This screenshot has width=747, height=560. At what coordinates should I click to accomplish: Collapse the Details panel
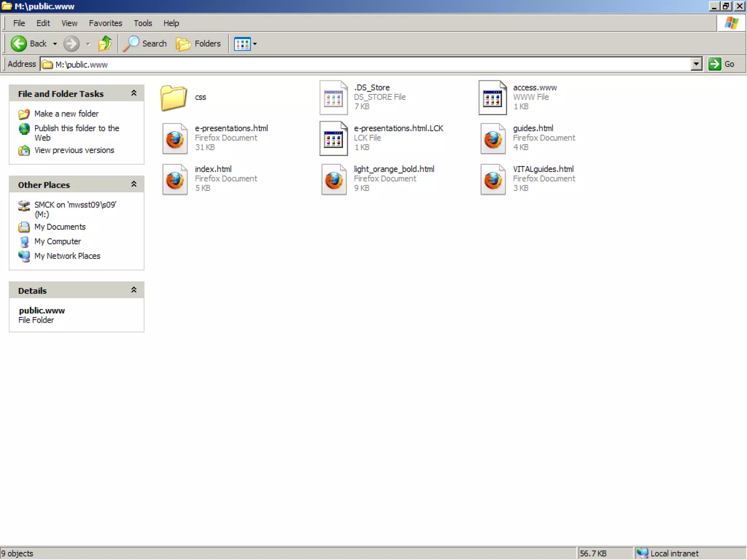pyautogui.click(x=134, y=290)
